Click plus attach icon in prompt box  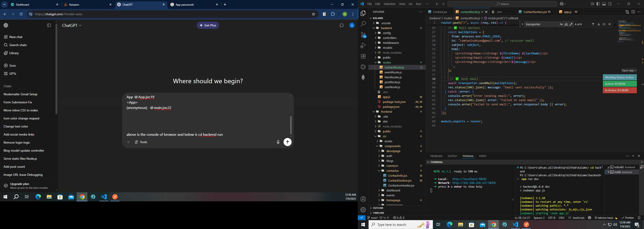pos(128,142)
